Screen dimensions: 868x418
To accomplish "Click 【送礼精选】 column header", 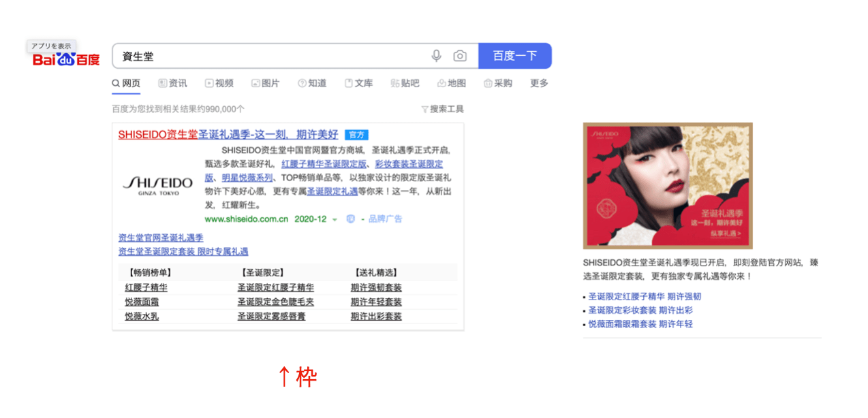I will coord(376,272).
